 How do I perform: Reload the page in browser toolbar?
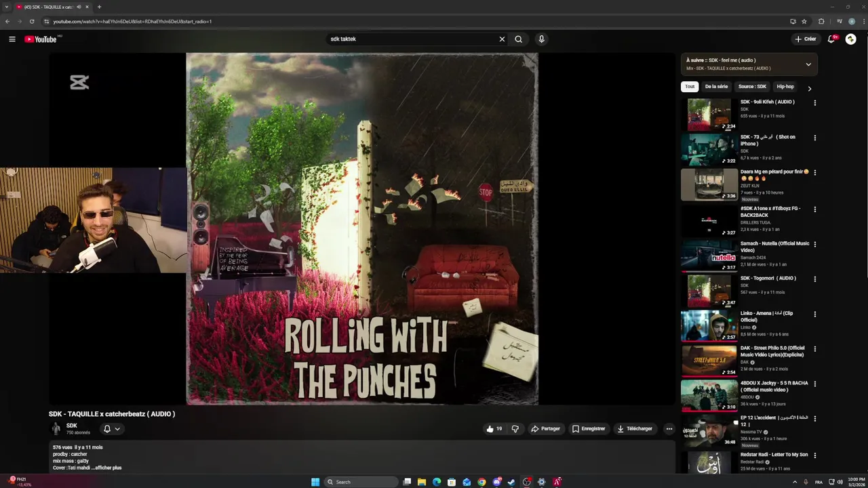[32, 21]
